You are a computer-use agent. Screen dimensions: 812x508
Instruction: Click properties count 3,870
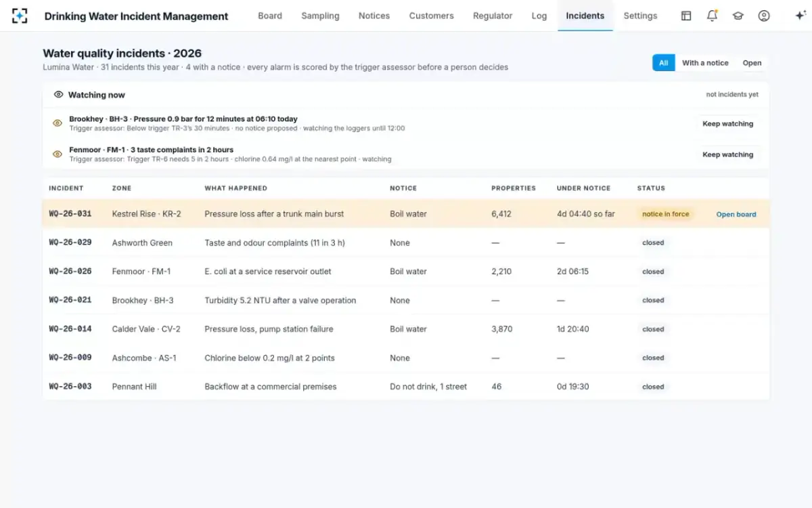point(502,329)
